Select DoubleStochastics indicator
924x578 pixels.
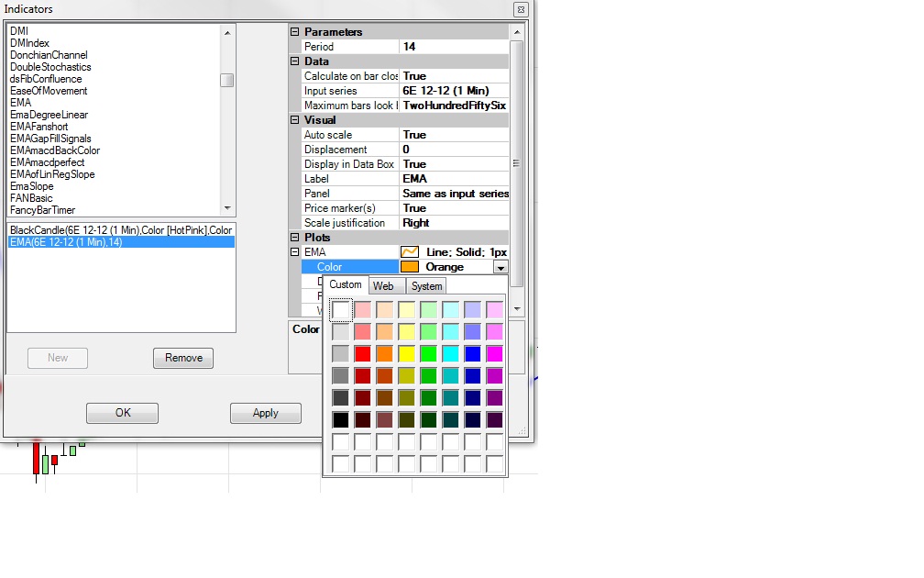[x=50, y=67]
